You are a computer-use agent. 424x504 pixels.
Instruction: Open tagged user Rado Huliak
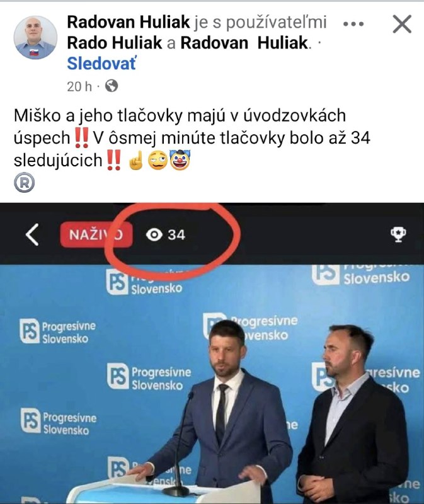click(x=115, y=42)
